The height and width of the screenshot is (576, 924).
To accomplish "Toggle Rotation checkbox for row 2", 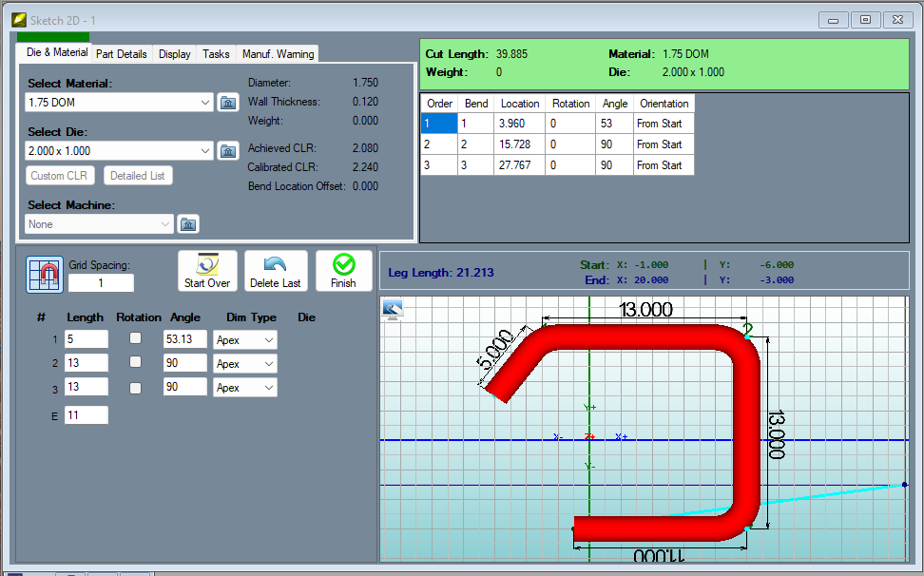I will tap(136, 361).
